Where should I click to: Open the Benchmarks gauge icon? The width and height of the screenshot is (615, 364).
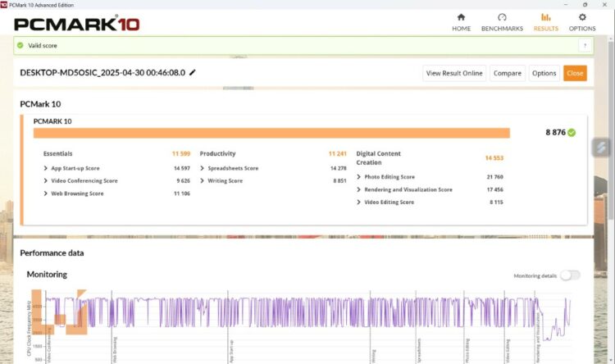(503, 17)
